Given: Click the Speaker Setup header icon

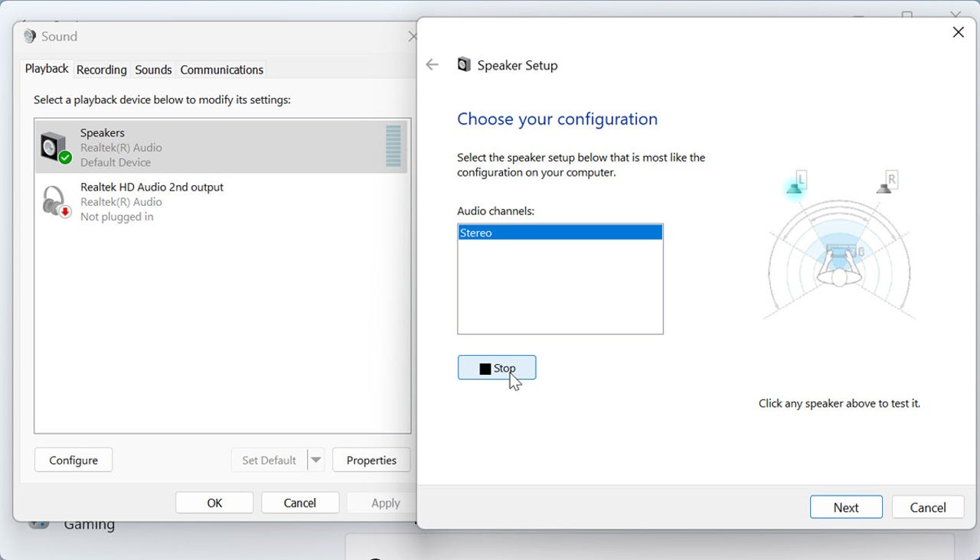Looking at the screenshot, I should pyautogui.click(x=464, y=64).
